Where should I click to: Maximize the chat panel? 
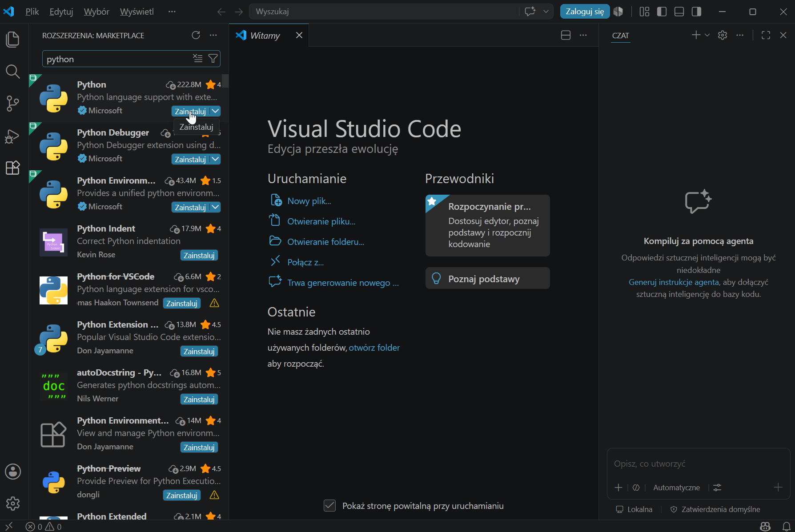point(766,35)
